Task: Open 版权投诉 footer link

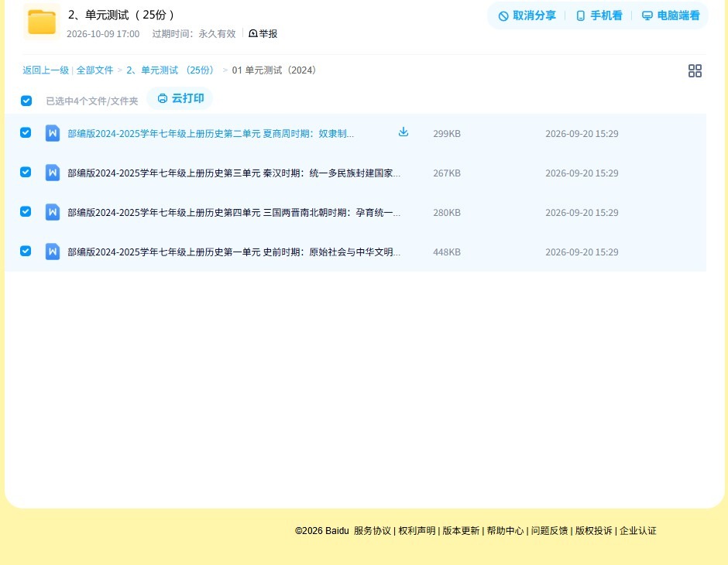Action: [x=593, y=531]
